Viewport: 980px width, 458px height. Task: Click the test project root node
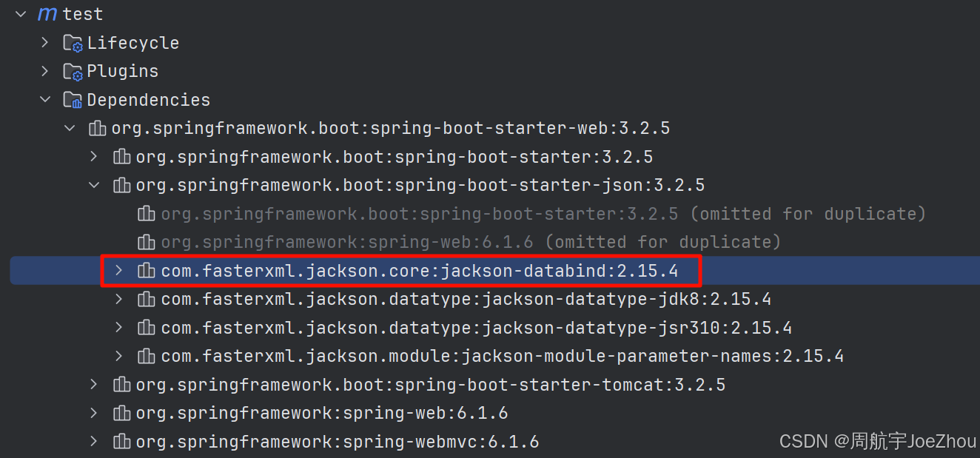[x=81, y=13]
